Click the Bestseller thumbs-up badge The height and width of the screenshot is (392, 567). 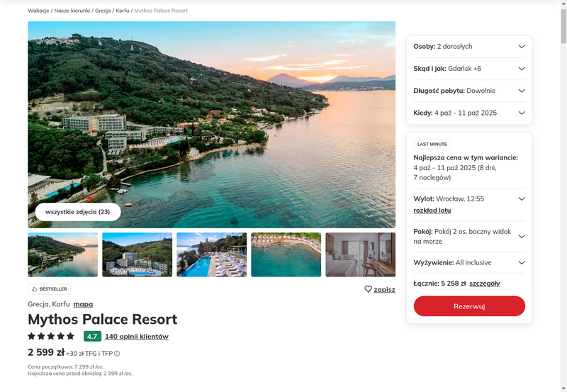[x=50, y=289]
